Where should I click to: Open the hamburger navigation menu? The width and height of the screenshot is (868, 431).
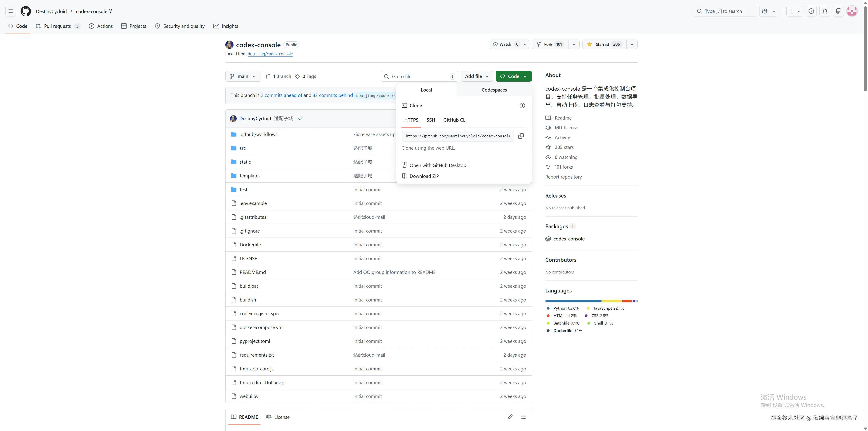coord(11,11)
